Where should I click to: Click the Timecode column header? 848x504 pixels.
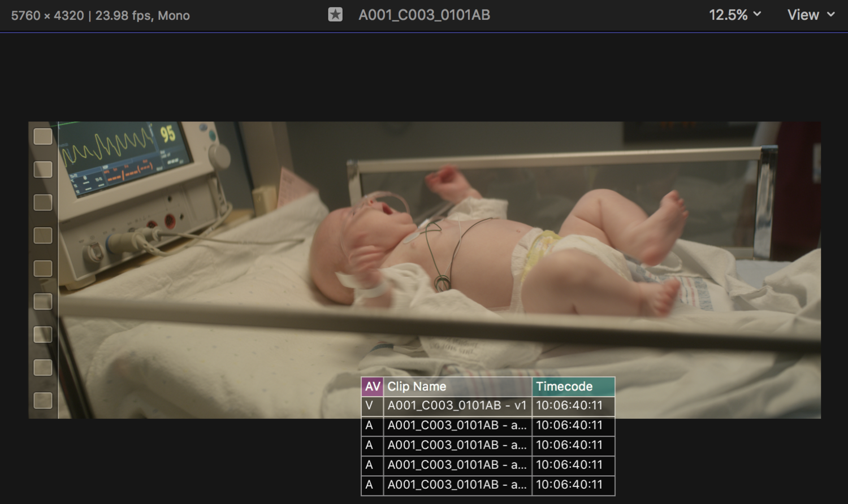point(573,386)
